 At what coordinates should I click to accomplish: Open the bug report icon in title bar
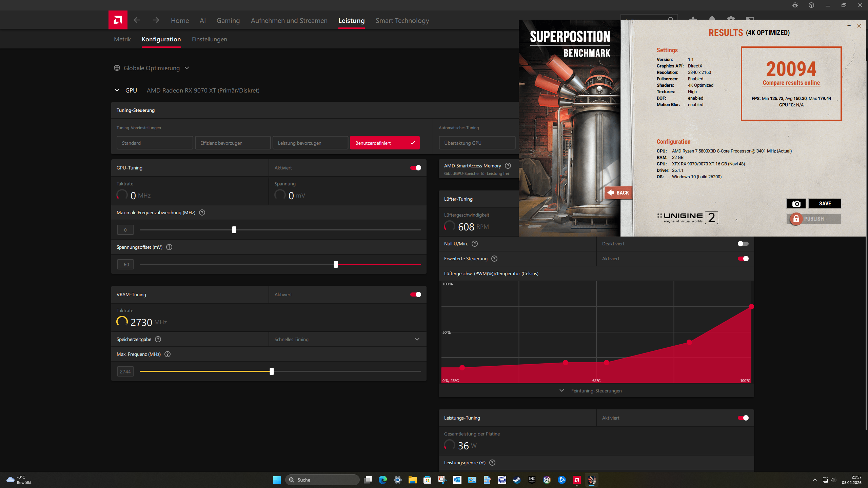(x=795, y=5)
